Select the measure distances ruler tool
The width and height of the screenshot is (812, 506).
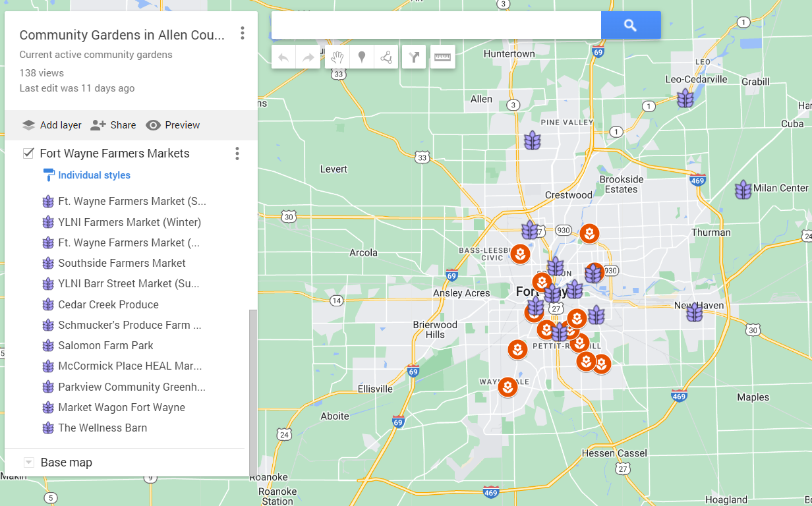click(x=442, y=57)
